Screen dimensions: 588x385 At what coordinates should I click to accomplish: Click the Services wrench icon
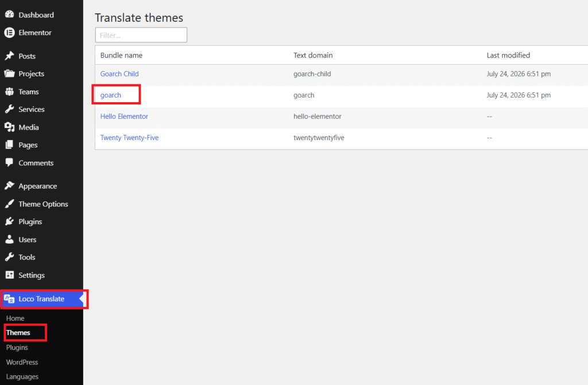(9, 109)
